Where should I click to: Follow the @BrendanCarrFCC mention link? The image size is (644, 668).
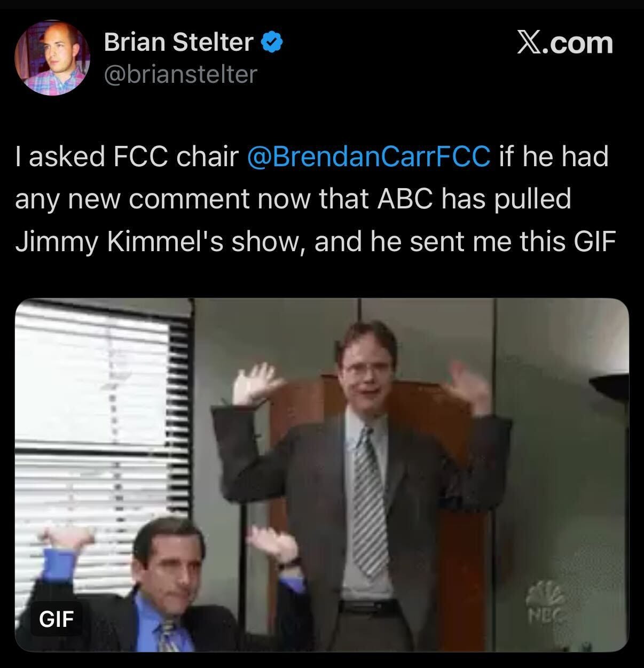coord(368,157)
